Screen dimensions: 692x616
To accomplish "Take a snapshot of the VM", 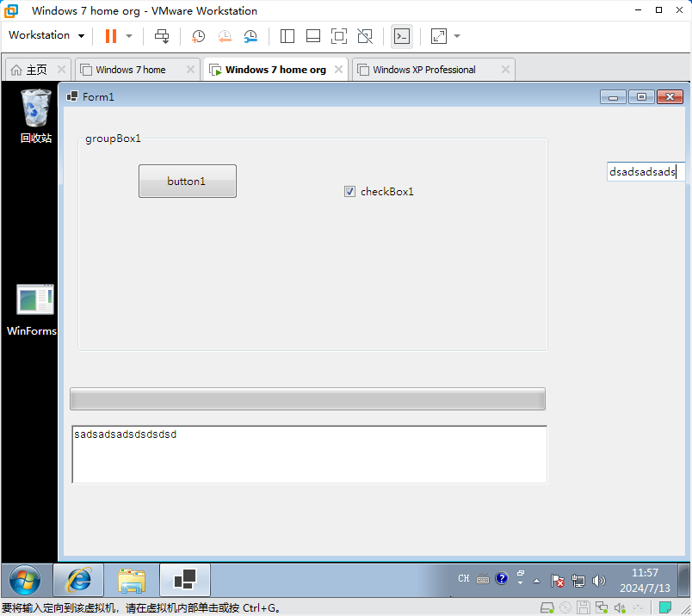I will click(x=198, y=36).
